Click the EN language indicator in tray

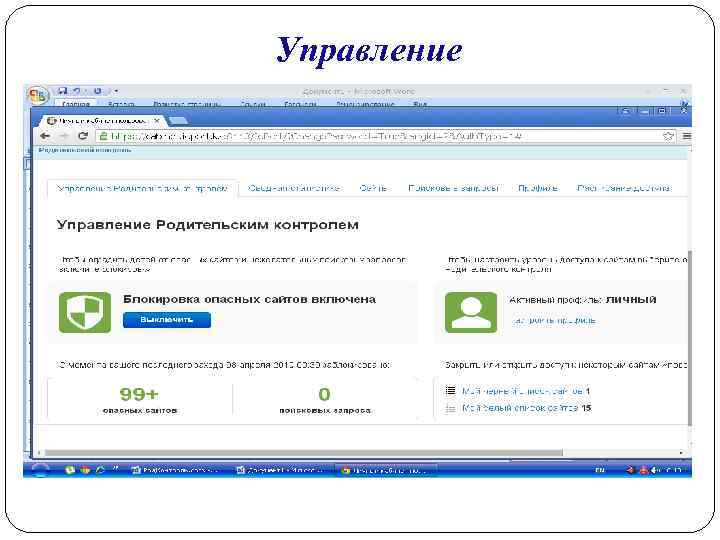[599, 470]
